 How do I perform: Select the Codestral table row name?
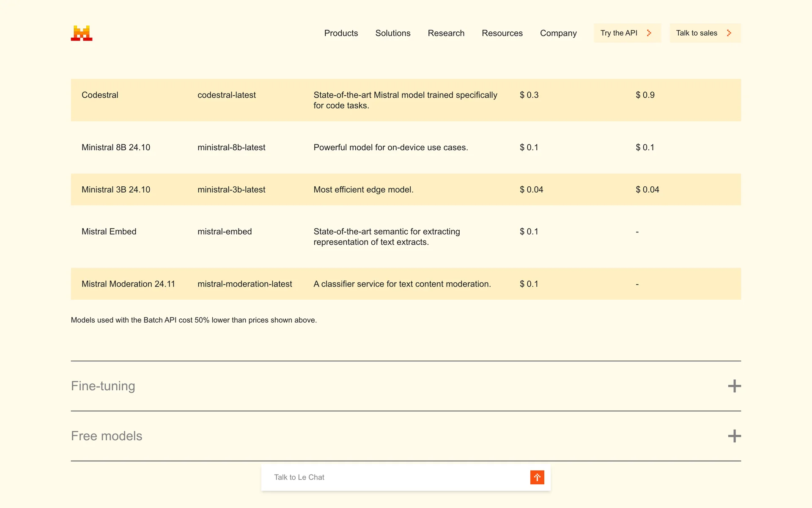(x=100, y=95)
